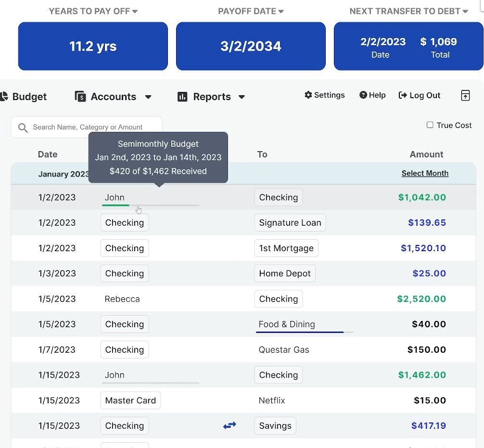484x448 pixels.
Task: Open the Budget tab
Action: pyautogui.click(x=29, y=97)
